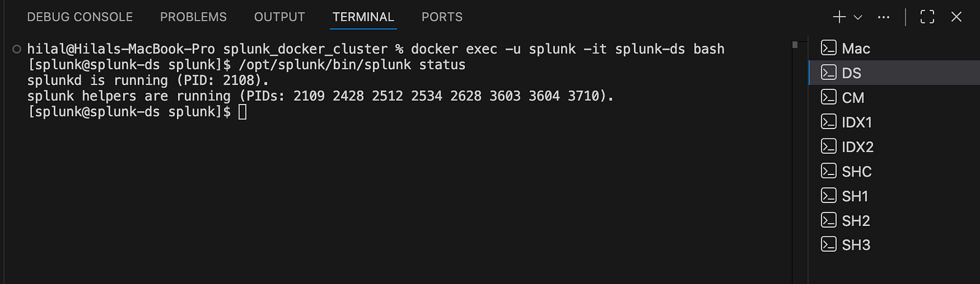
Task: Click the new terminal plus icon
Action: tap(839, 17)
